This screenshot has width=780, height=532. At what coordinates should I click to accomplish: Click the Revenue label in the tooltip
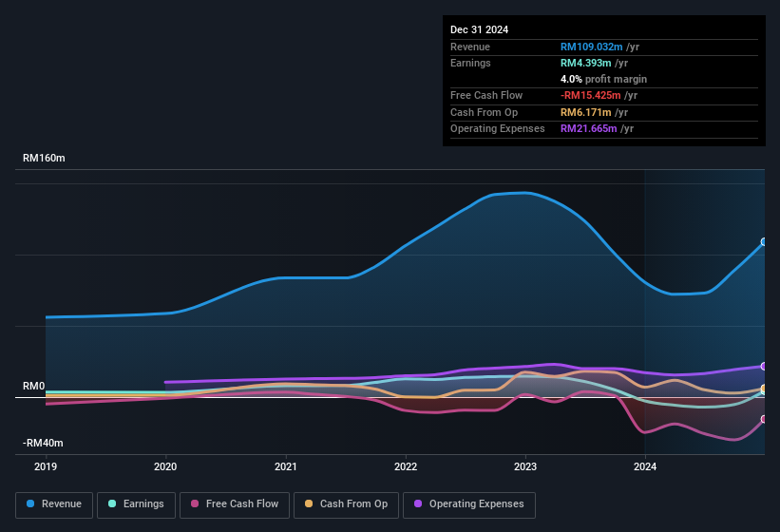pyautogui.click(x=470, y=47)
